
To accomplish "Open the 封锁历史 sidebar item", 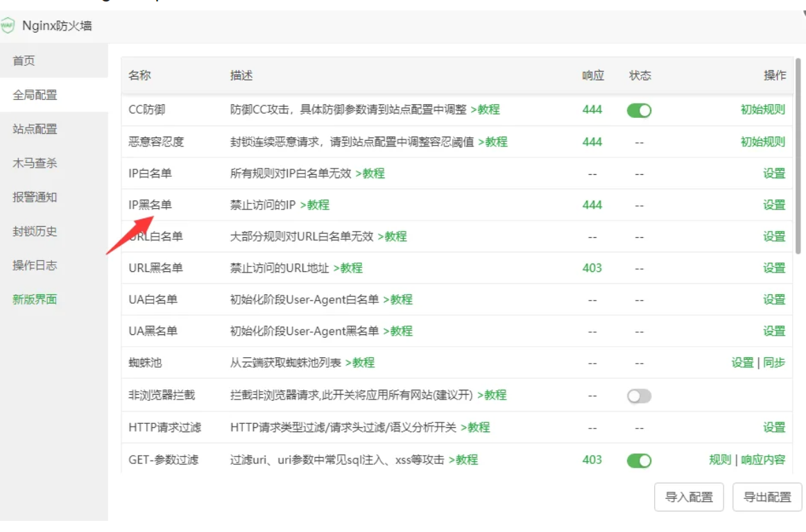I will 35,231.
